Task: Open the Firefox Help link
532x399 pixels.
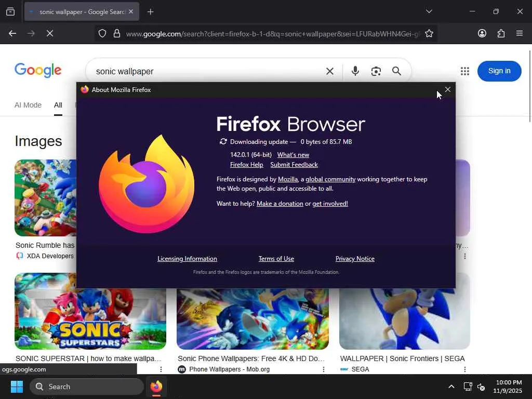Action: [x=247, y=165]
